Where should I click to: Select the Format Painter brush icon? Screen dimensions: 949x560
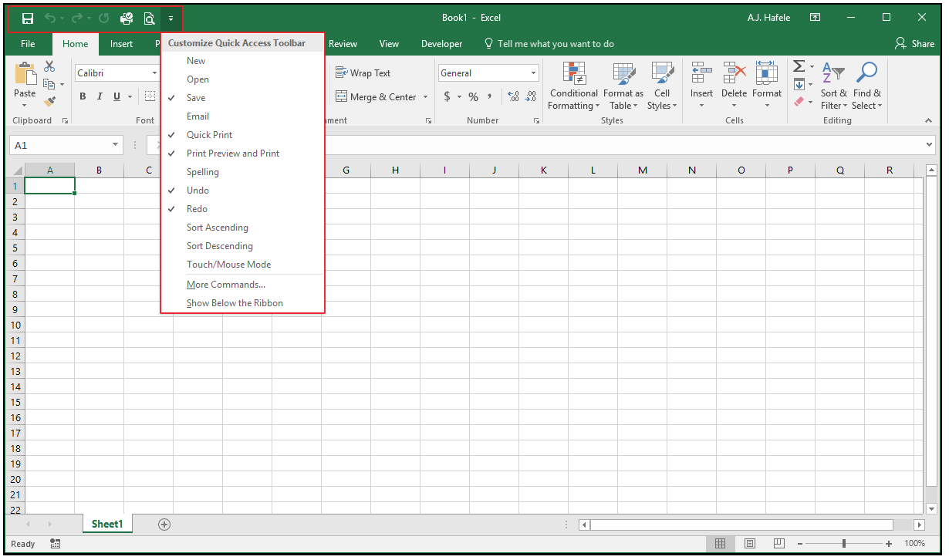[49, 101]
